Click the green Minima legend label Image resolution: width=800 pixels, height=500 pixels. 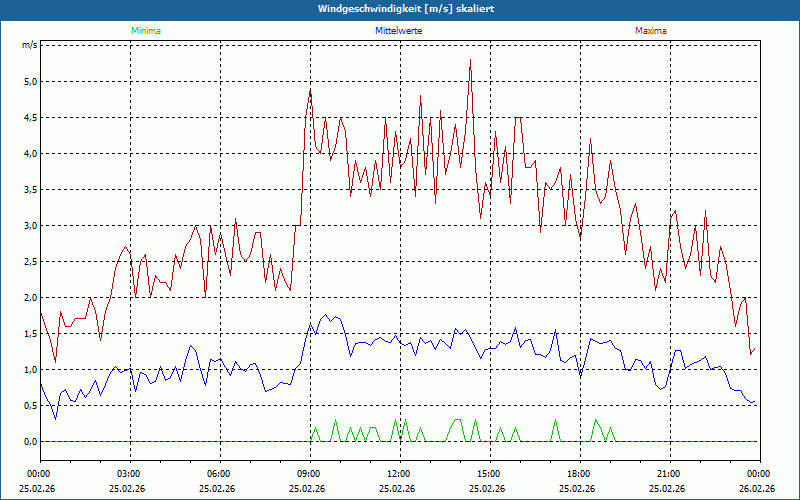click(x=145, y=31)
